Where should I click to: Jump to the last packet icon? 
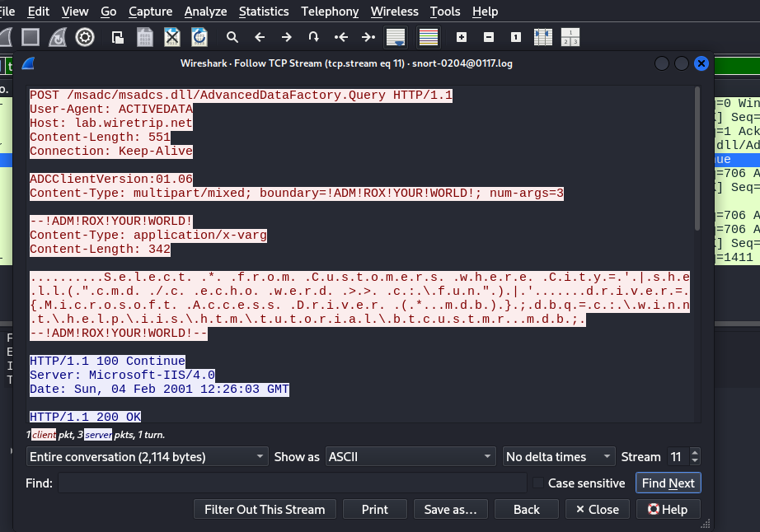pos(368,37)
